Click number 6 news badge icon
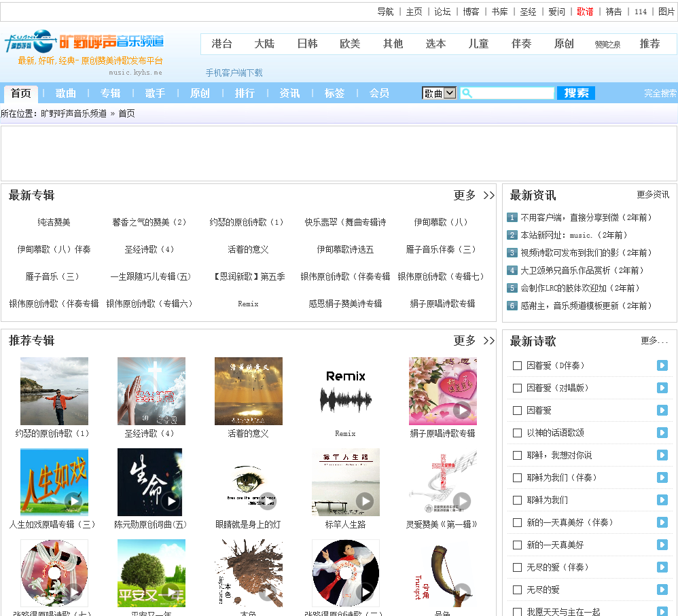The width and height of the screenshot is (678, 616). (512, 306)
